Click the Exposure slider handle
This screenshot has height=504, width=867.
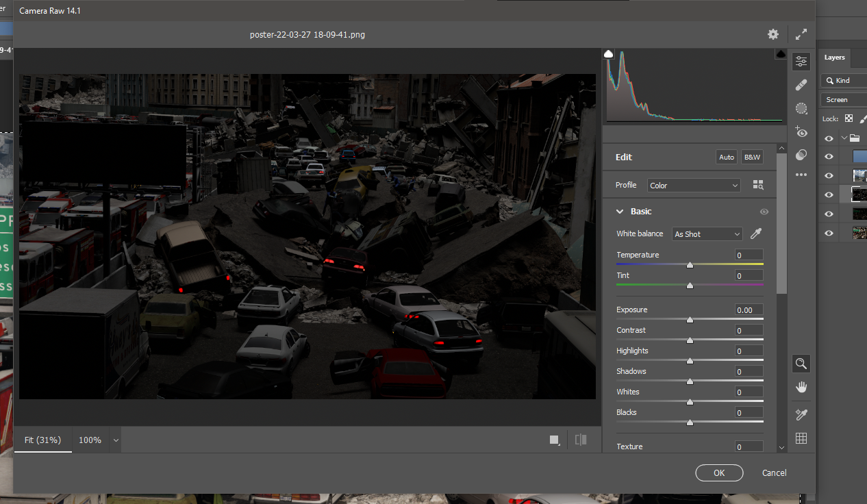coord(690,320)
